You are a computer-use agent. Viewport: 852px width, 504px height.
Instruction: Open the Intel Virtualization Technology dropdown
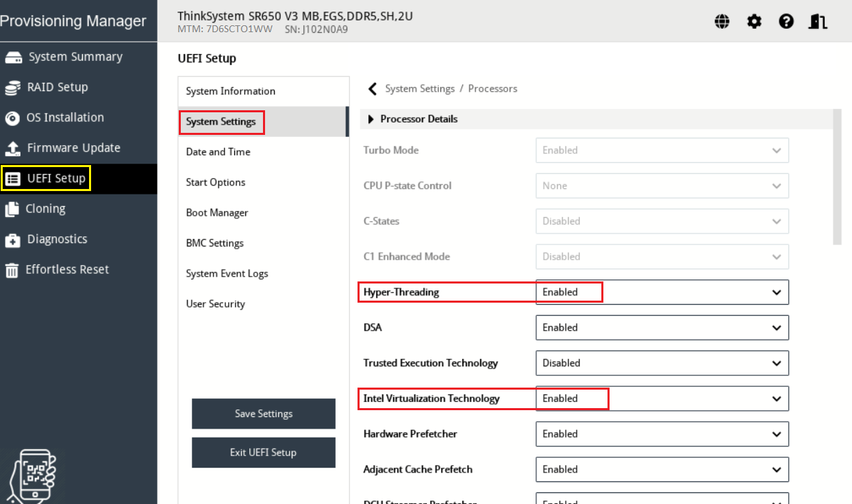(662, 399)
